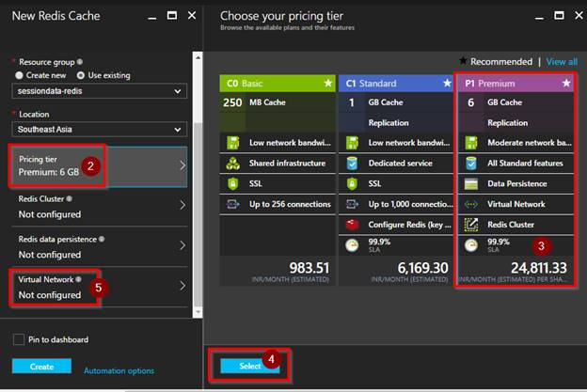Image resolution: width=587 pixels, height=392 pixels.
Task: Click the Virtual Network info icon in left panel
Action: point(78,279)
